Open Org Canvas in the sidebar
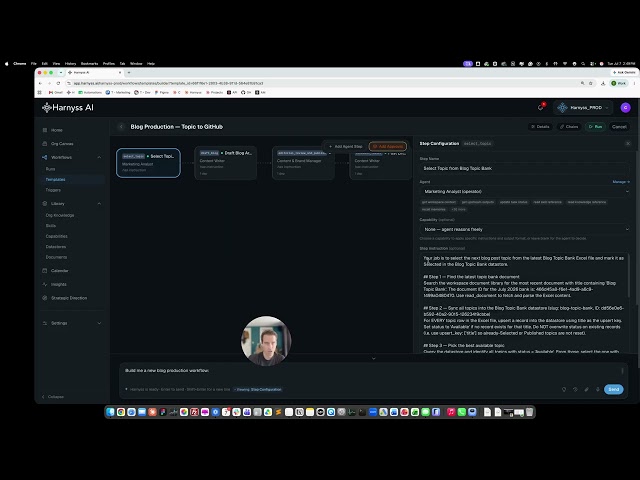Viewport: 640px width, 480px height. [x=62, y=144]
